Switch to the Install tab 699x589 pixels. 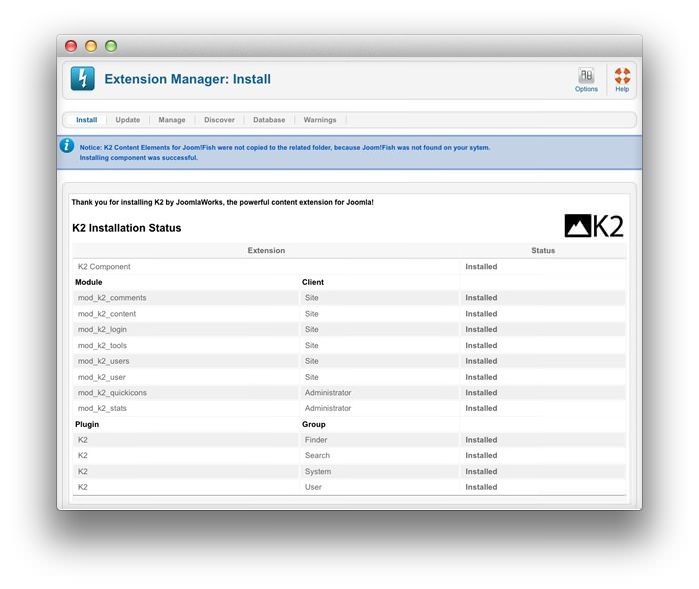pos(87,120)
